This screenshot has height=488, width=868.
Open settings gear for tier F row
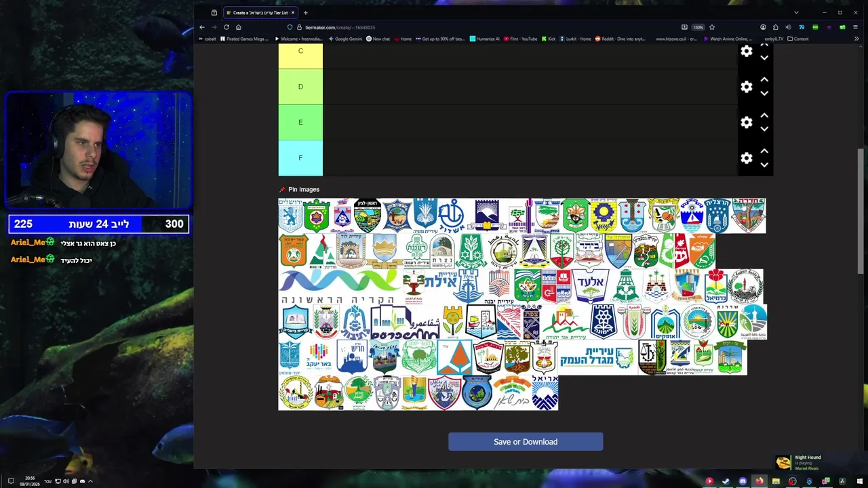click(747, 158)
